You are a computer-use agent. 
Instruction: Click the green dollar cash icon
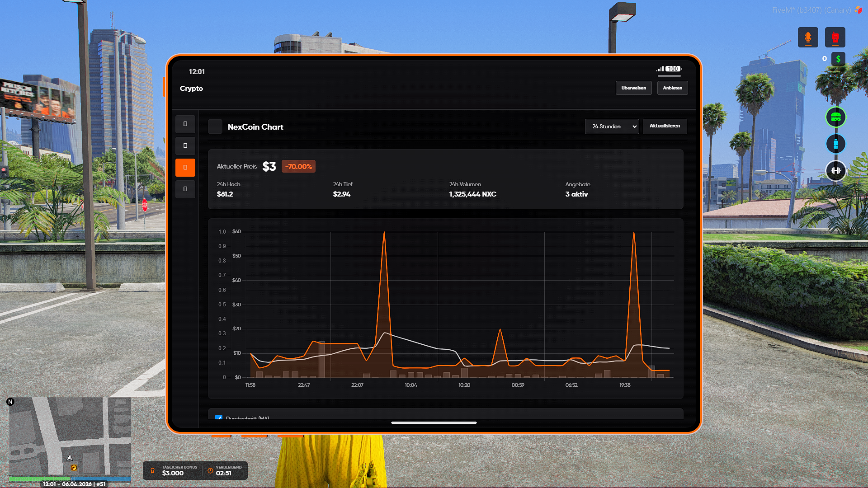point(838,59)
